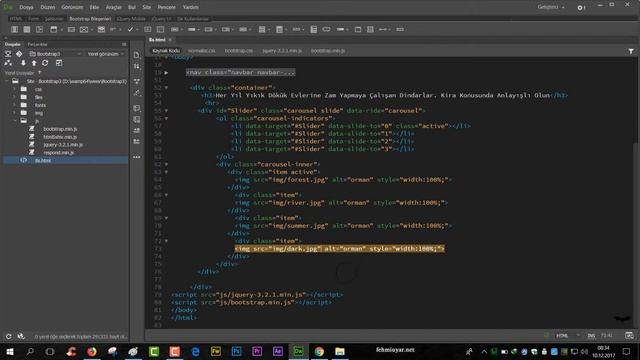Click the refresh icon at Files panel bottom

pos(9,336)
